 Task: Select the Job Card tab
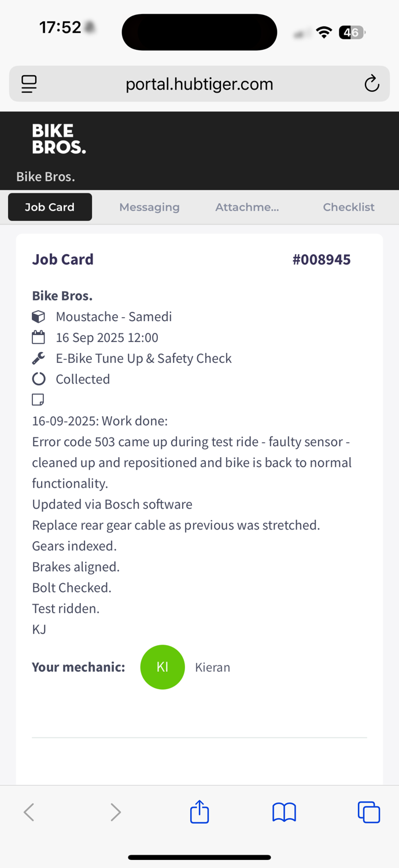pyautogui.click(x=50, y=207)
